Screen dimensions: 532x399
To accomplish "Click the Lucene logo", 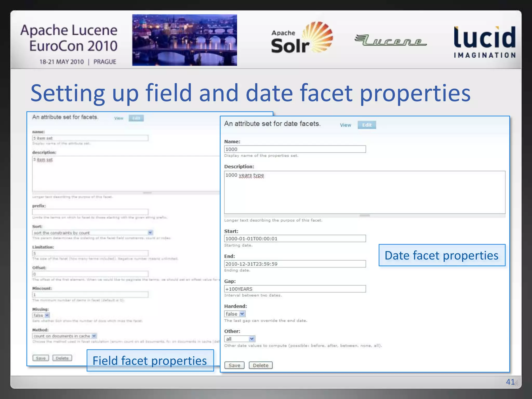I will pyautogui.click(x=390, y=40).
